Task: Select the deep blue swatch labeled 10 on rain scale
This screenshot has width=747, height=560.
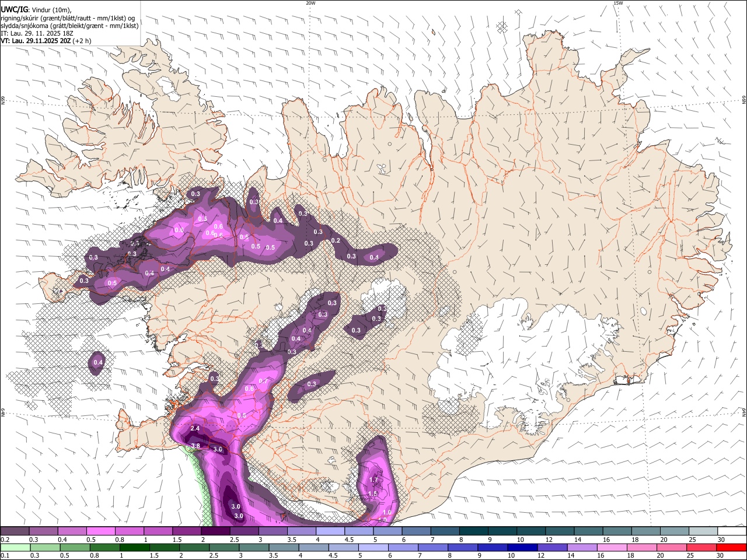Action: click(523, 547)
